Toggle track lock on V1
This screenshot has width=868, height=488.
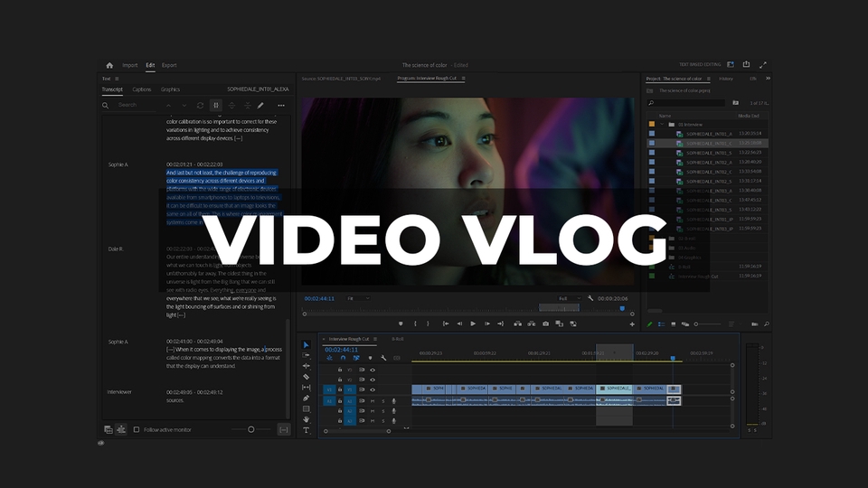(x=340, y=389)
